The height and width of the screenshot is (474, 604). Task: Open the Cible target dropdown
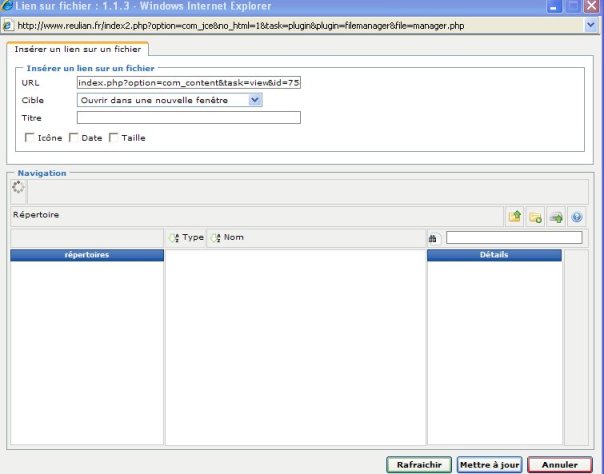(x=255, y=100)
